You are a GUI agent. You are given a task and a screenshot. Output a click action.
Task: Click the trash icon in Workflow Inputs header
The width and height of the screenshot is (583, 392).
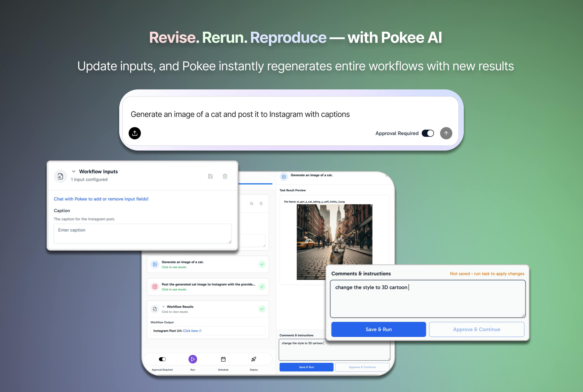225,176
